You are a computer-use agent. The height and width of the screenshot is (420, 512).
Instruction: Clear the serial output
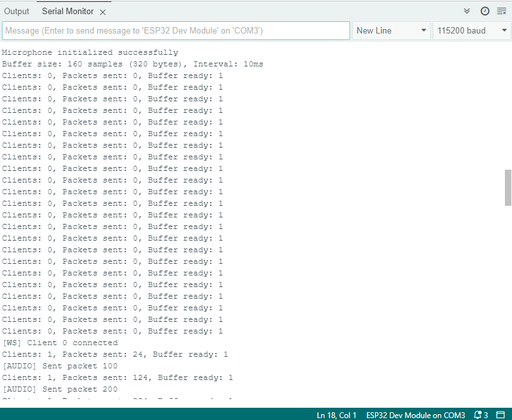502,11
